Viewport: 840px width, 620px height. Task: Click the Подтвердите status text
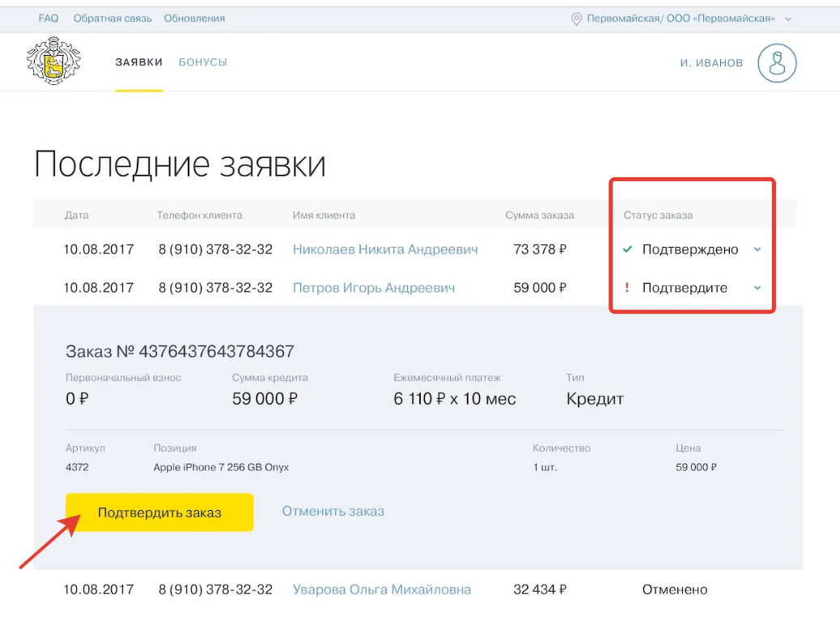click(685, 288)
